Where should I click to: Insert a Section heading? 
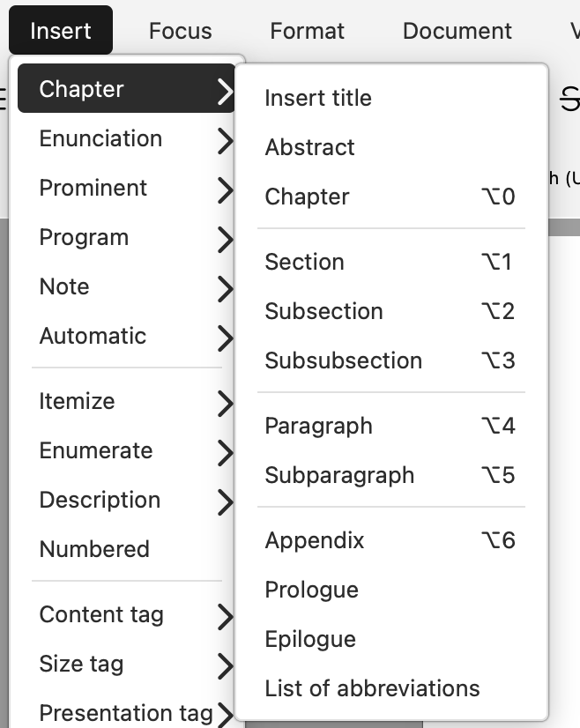(x=304, y=262)
